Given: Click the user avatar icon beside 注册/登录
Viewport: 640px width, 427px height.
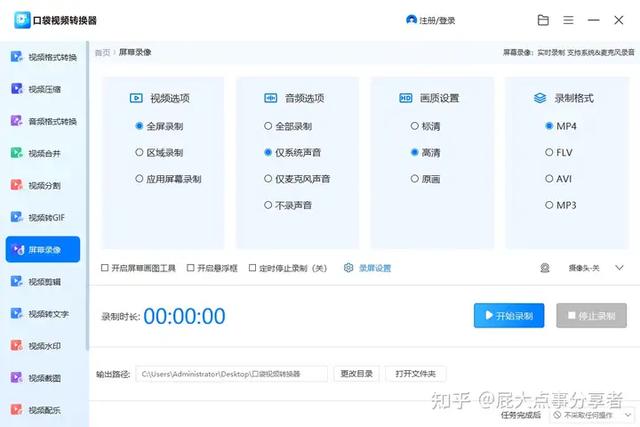Looking at the screenshot, I should pos(411,20).
